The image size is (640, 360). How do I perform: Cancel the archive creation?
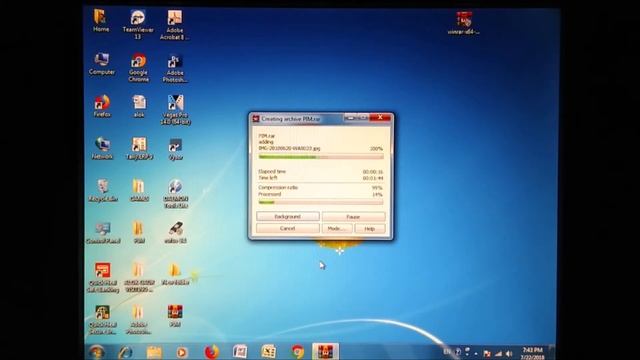[x=288, y=228]
